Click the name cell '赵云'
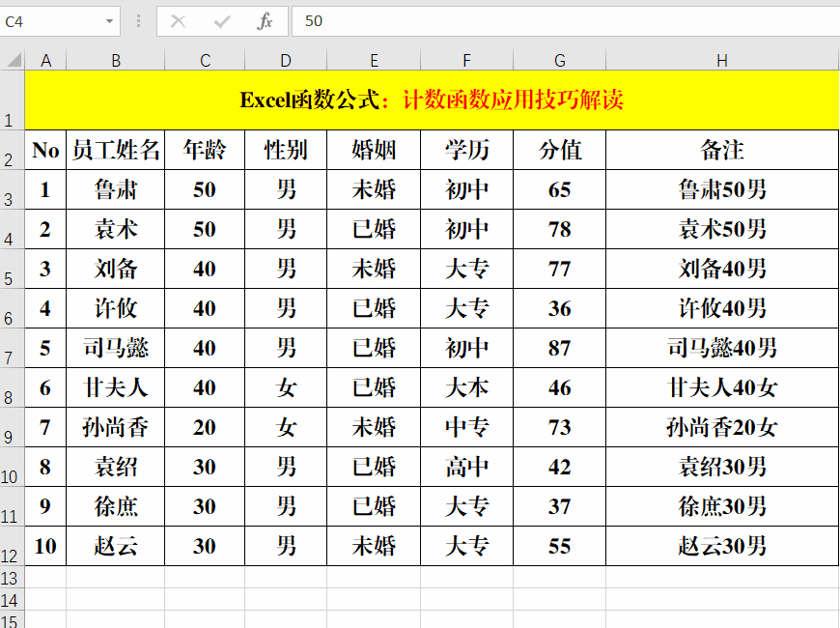The image size is (840, 628). (116, 546)
